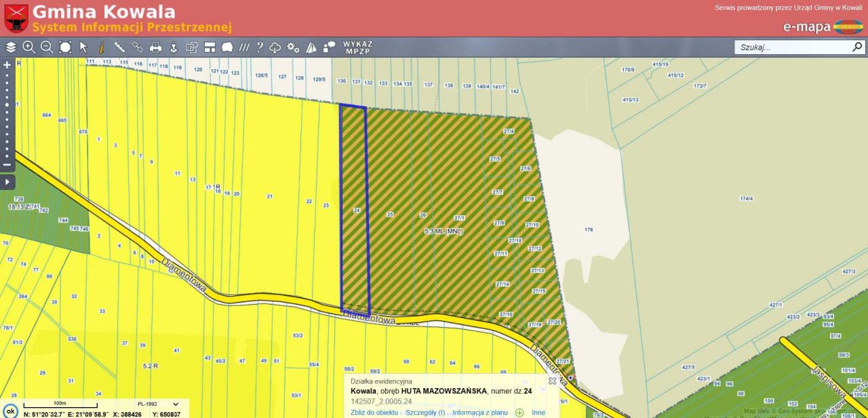
Task: Activate the object information tool
Action: (102, 47)
